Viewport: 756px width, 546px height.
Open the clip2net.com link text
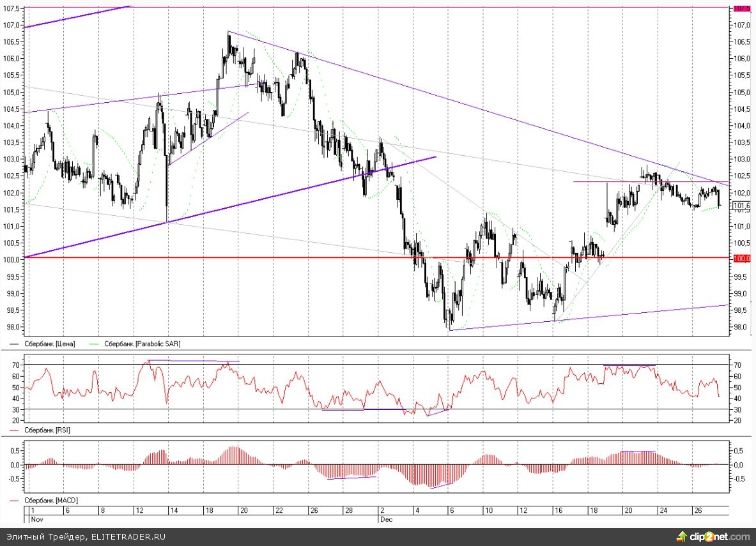click(x=720, y=537)
